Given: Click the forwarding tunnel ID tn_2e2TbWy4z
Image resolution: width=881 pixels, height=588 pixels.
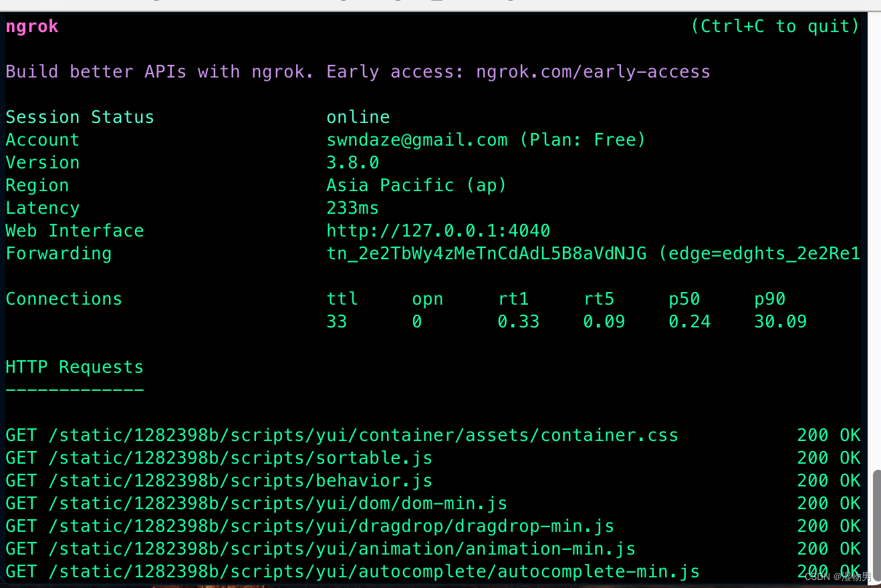Looking at the screenshot, I should 487,253.
